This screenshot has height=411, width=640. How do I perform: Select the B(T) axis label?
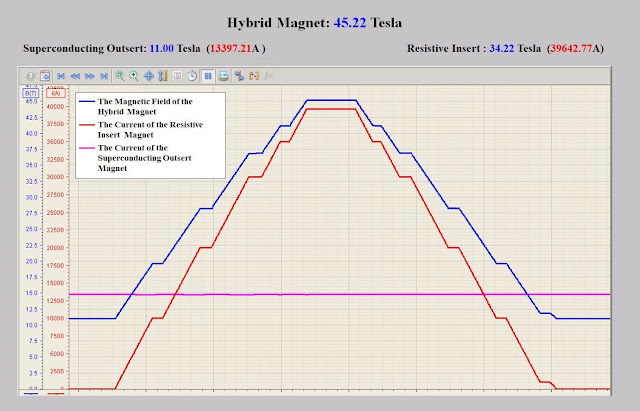point(30,93)
